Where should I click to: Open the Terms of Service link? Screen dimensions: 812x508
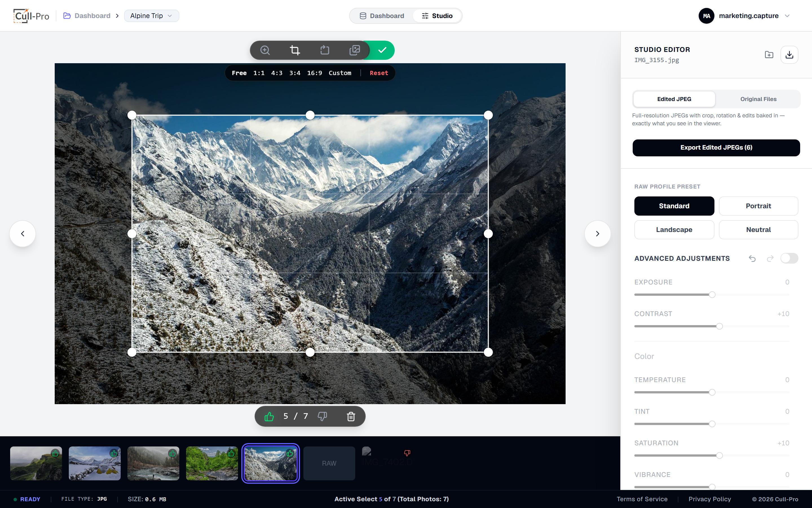[x=642, y=499]
